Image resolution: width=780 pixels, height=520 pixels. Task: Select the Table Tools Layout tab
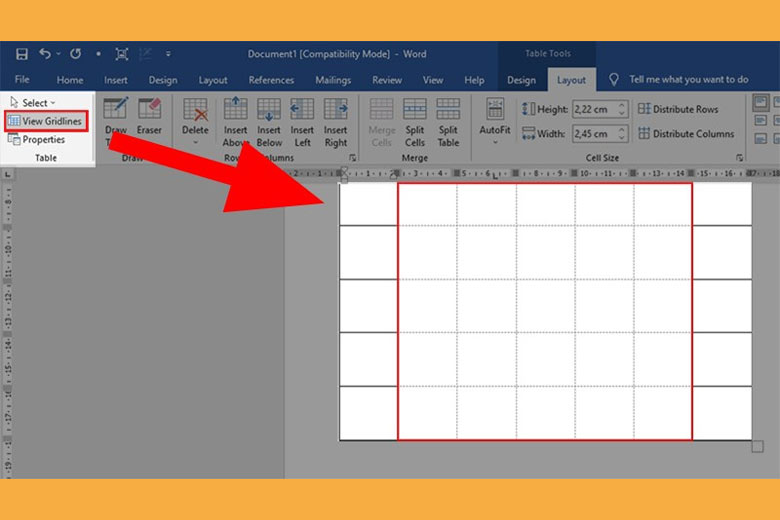click(x=571, y=80)
